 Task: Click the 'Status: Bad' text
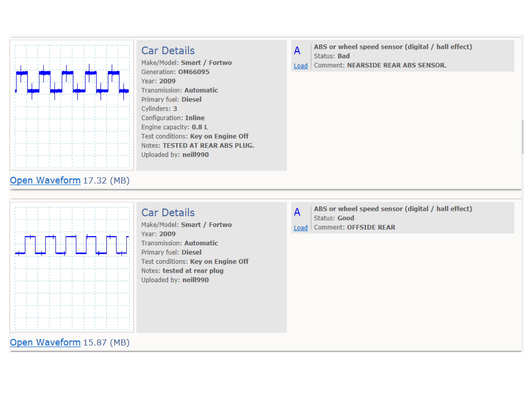pos(332,56)
